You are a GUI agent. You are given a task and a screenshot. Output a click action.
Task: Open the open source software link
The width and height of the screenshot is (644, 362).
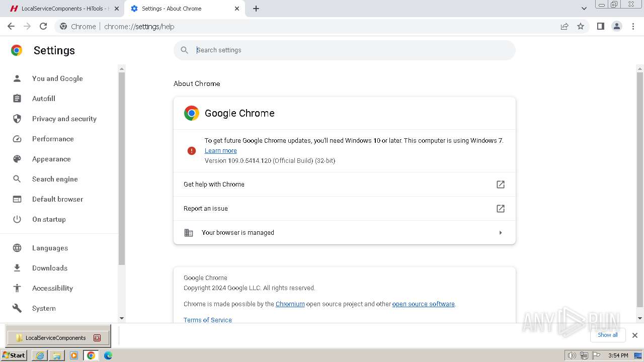click(x=423, y=304)
